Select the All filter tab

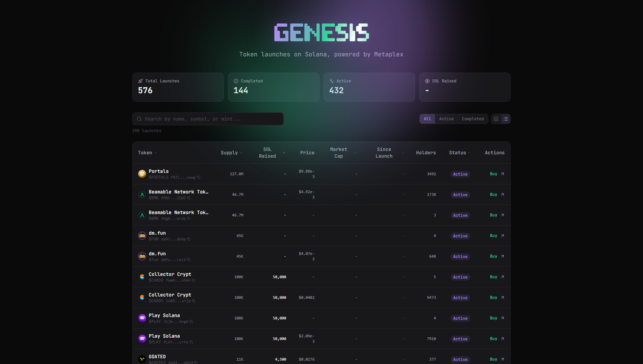coord(427,119)
